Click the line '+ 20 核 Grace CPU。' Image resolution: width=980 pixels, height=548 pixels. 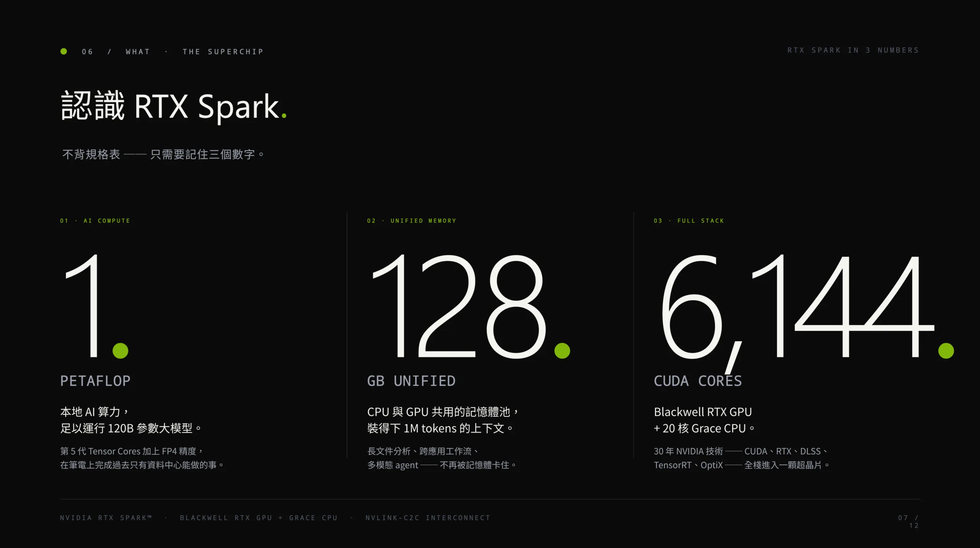click(x=704, y=428)
